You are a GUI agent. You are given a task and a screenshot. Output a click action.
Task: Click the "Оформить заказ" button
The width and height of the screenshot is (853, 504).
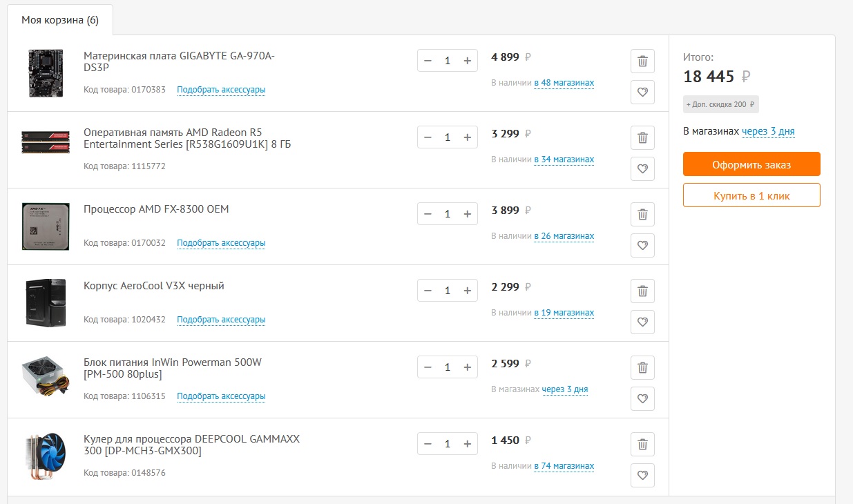(751, 164)
